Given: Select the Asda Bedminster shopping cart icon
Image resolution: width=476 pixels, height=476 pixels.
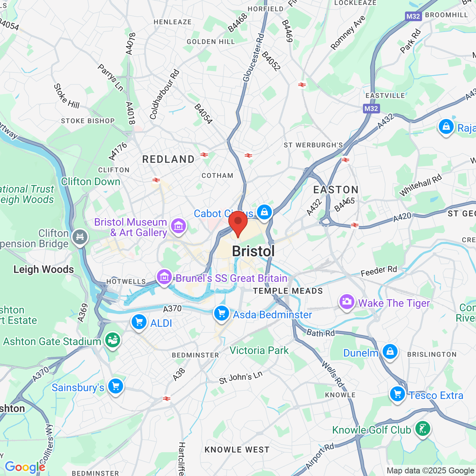Looking at the screenshot, I should coord(222,314).
